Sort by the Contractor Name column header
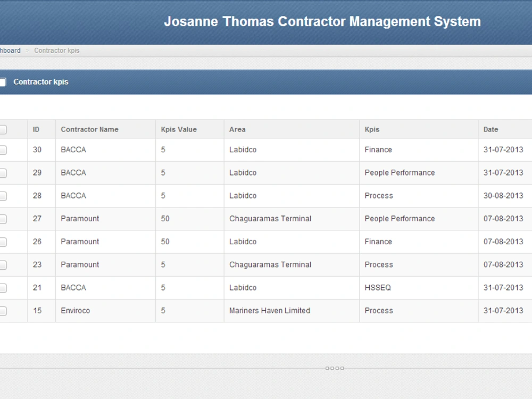This screenshot has height=399, width=532. (x=89, y=129)
